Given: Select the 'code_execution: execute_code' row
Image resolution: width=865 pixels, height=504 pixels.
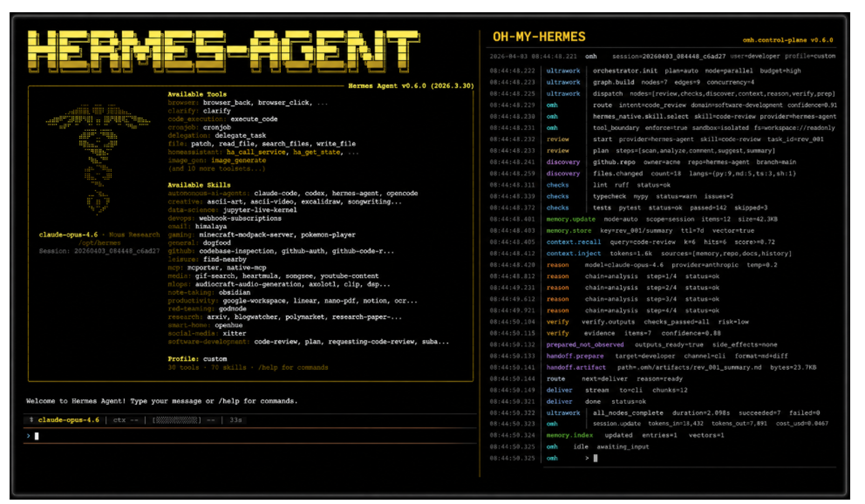Looking at the screenshot, I should coord(222,119).
